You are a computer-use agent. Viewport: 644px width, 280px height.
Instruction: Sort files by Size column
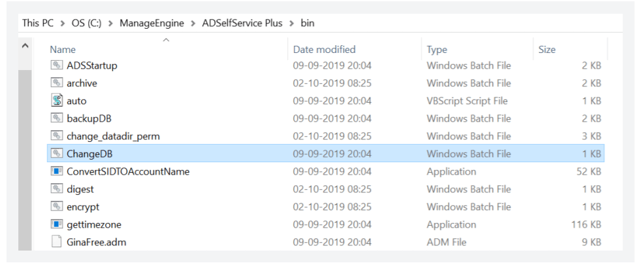tap(547, 49)
